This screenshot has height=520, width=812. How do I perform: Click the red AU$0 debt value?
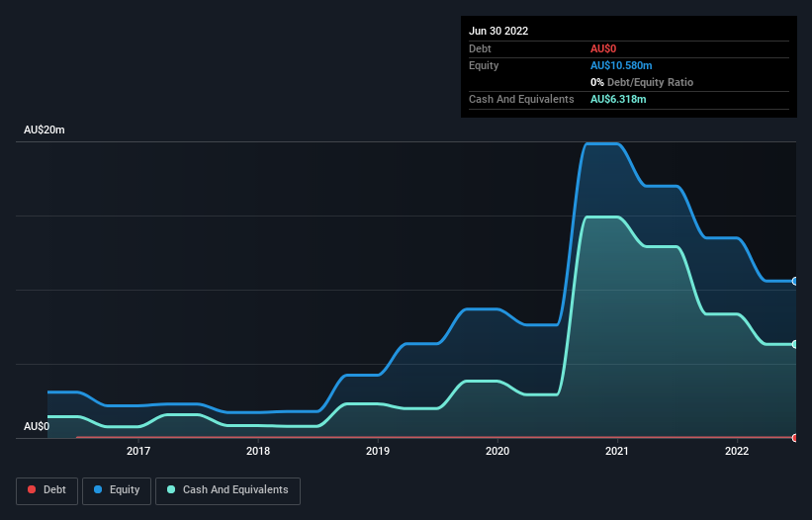603,48
